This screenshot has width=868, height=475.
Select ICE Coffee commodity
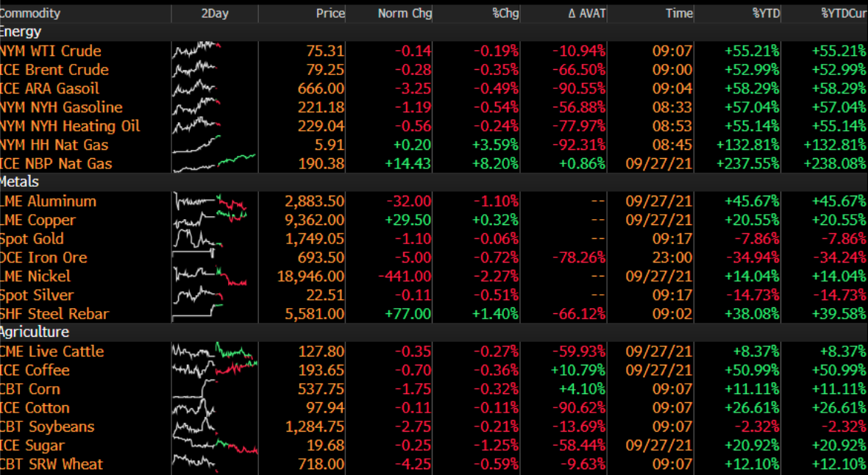35,371
